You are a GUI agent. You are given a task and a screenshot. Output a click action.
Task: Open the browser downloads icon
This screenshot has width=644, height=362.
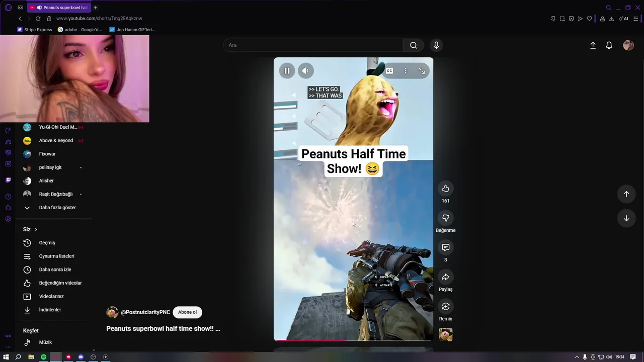click(611, 19)
